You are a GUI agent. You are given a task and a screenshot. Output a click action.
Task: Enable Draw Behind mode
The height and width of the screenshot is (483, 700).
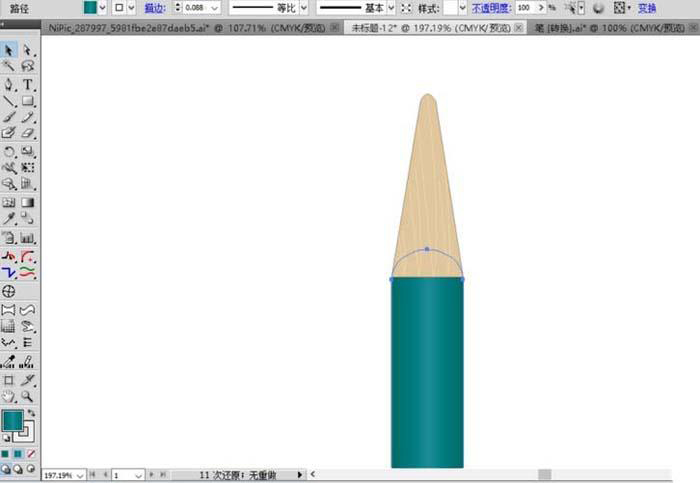pyautogui.click(x=18, y=469)
